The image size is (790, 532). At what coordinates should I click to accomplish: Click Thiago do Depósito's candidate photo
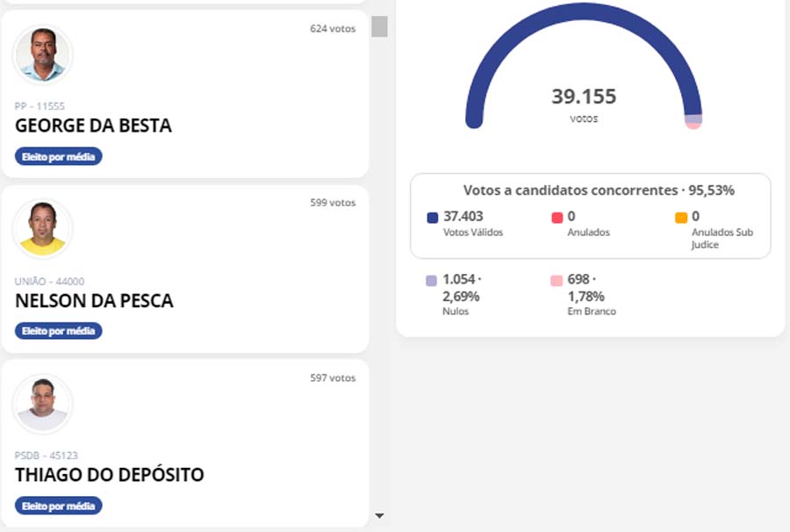42,405
